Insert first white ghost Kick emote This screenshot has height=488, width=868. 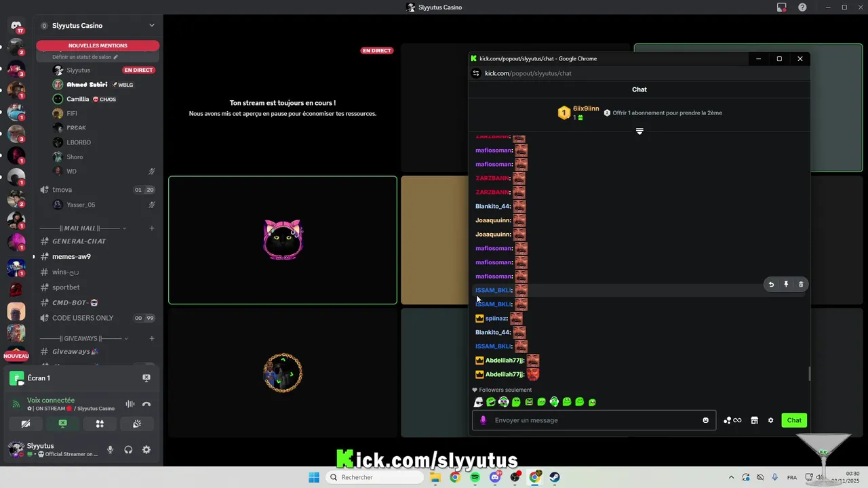[478, 402]
